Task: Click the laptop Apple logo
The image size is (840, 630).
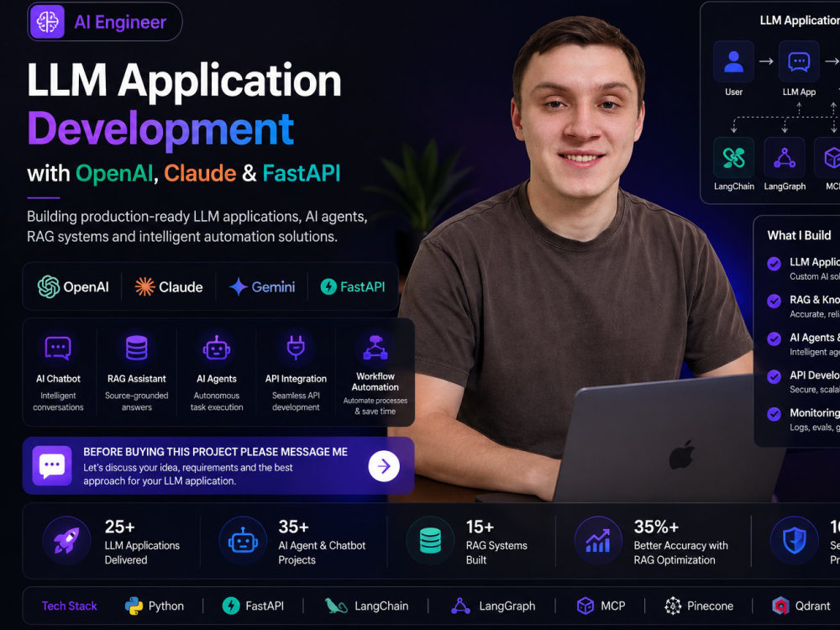Action: coord(682,456)
